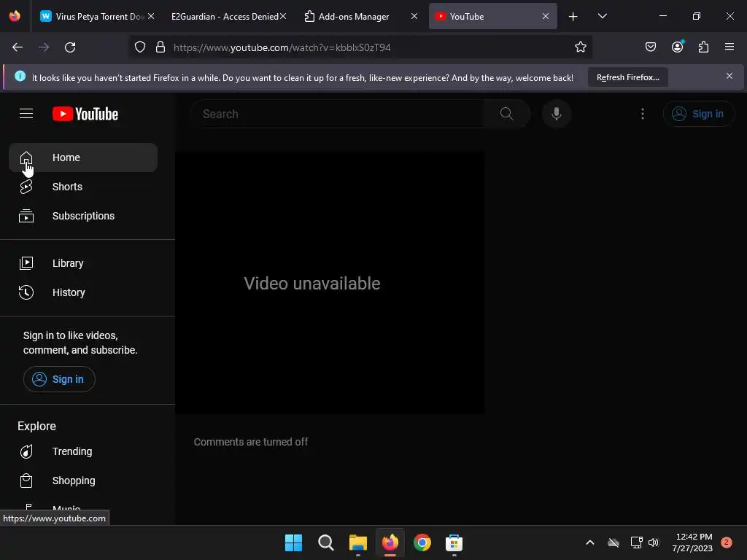Viewport: 747px width, 560px height.
Task: Go forward with the forward arrow
Action: click(44, 47)
